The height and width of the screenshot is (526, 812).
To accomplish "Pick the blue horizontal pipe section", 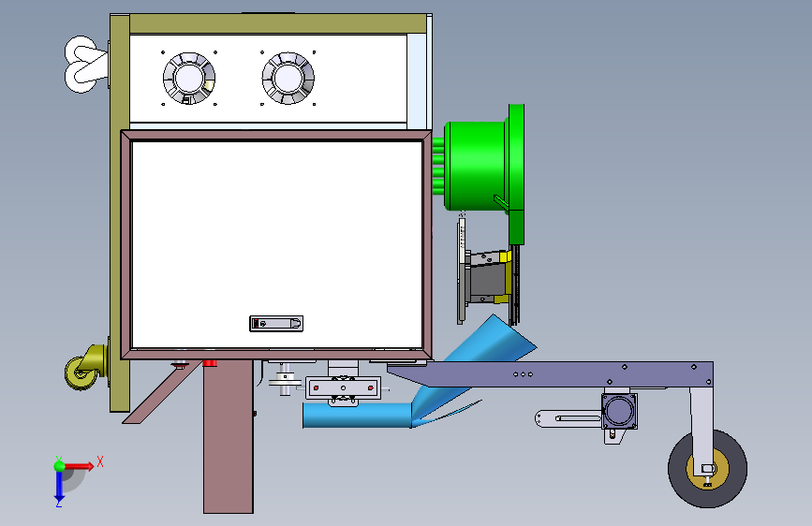I will (x=357, y=416).
